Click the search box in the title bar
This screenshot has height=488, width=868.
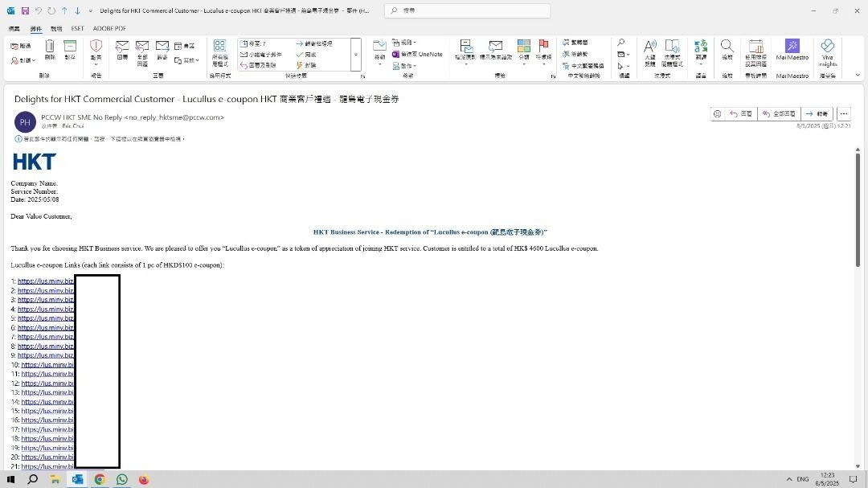click(467, 10)
